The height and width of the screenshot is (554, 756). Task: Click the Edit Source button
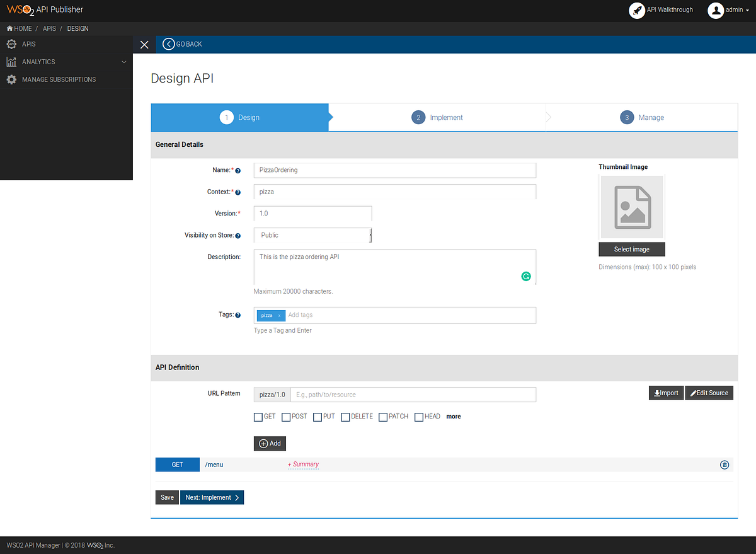tap(709, 393)
